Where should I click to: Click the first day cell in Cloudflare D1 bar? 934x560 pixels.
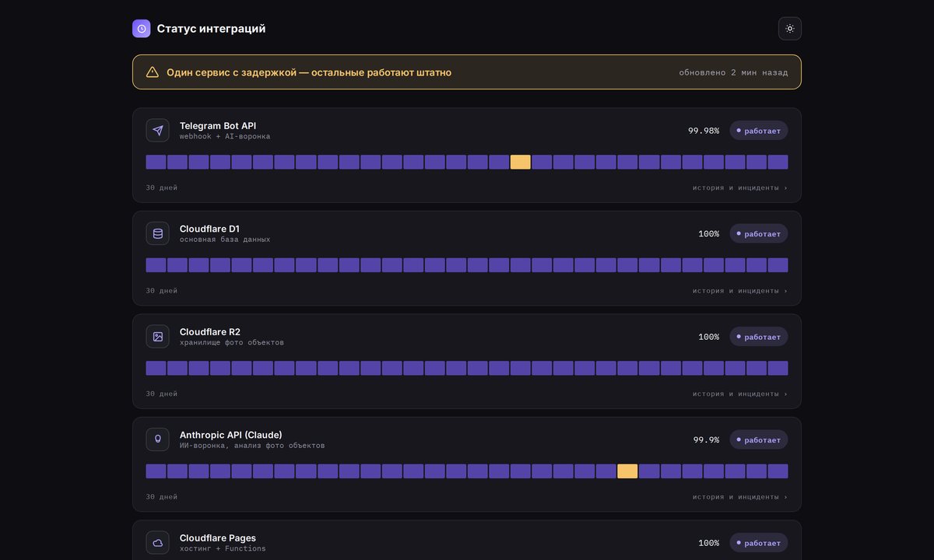(156, 265)
